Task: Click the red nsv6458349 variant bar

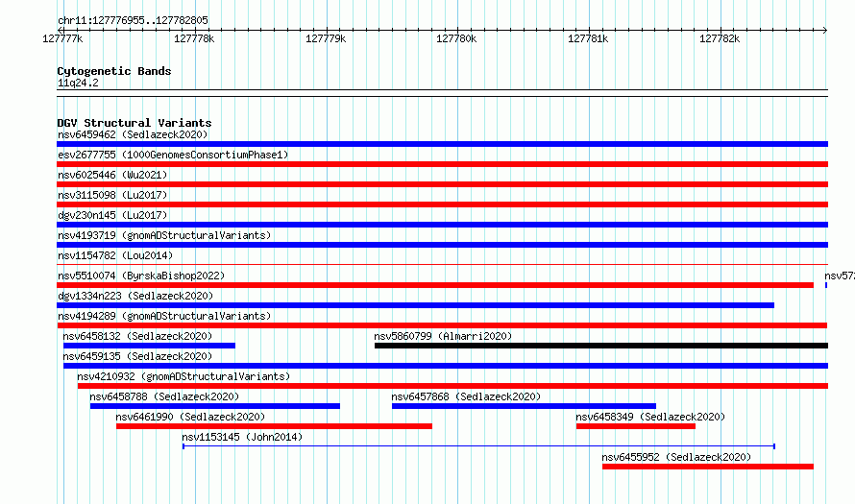Action: (636, 426)
